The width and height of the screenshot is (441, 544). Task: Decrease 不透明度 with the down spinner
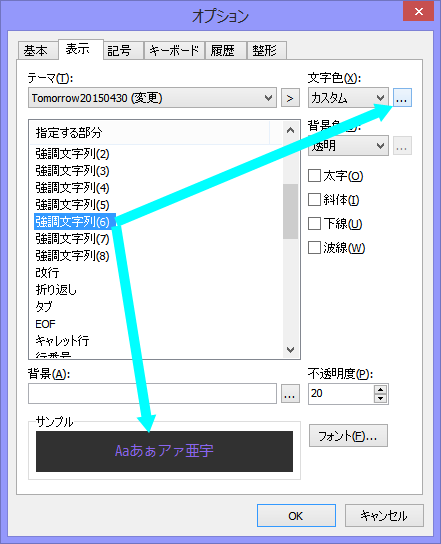[381, 398]
